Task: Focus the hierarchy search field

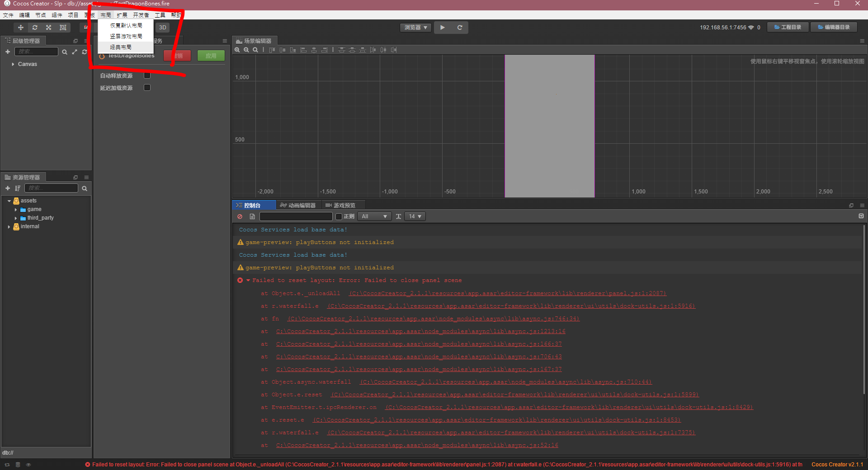Action: click(x=36, y=52)
